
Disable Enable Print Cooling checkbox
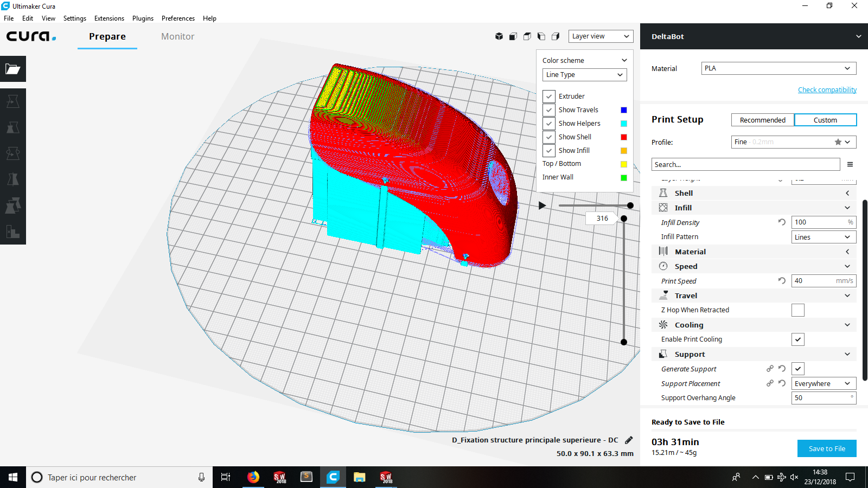point(798,339)
